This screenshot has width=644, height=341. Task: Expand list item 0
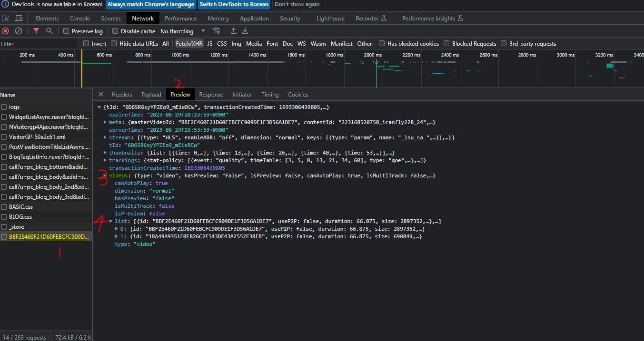tap(117, 229)
